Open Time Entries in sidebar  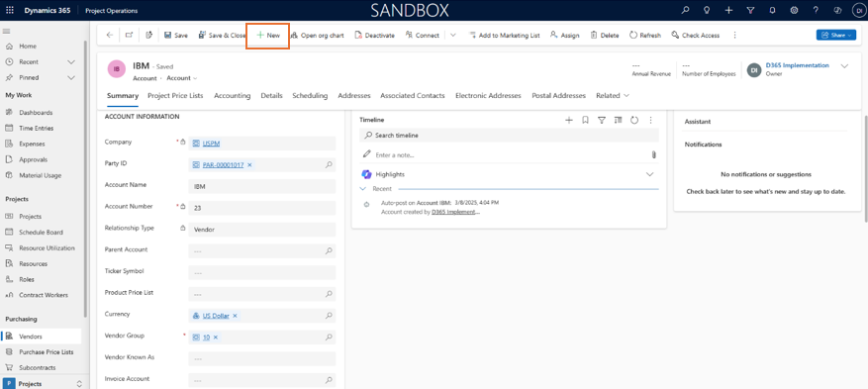[x=36, y=128]
